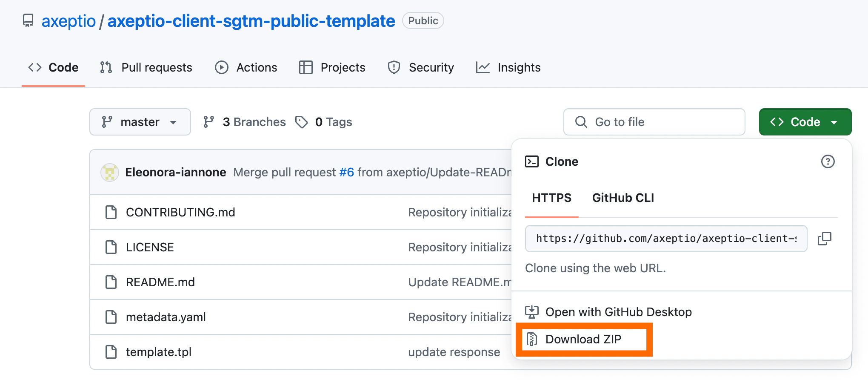Image resolution: width=868 pixels, height=380 pixels.
Task: Focus the Go to file search field
Action: pos(654,122)
